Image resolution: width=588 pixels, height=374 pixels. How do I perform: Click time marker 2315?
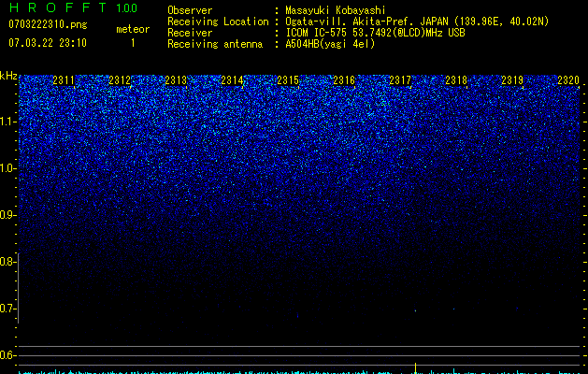click(x=288, y=80)
